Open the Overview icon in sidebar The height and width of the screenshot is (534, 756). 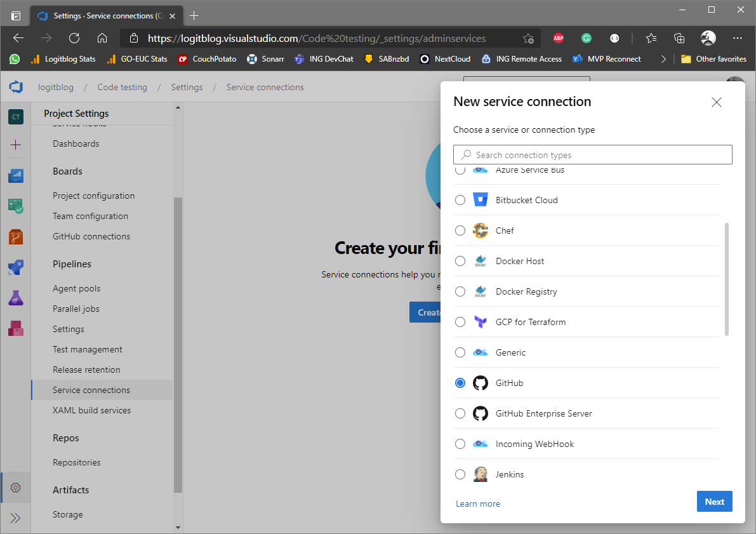pos(16,176)
